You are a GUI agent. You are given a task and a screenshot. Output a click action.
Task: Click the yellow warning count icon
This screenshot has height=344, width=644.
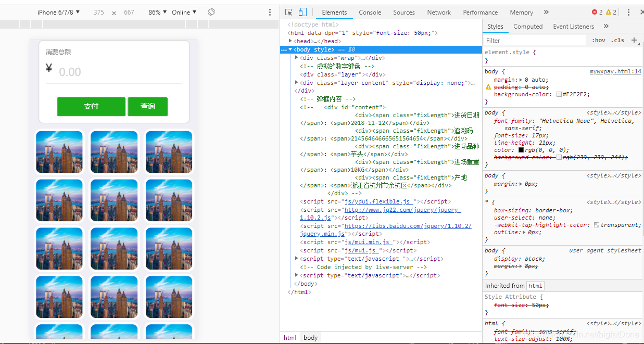[608, 12]
